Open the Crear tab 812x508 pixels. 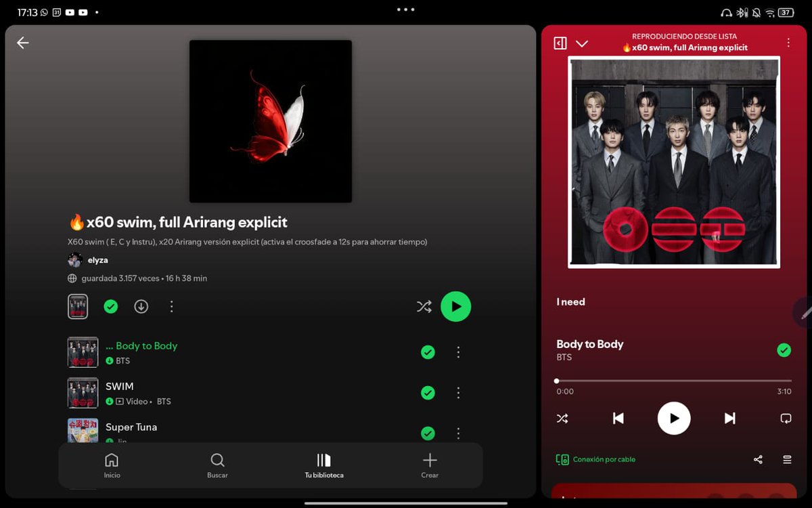[430, 465]
